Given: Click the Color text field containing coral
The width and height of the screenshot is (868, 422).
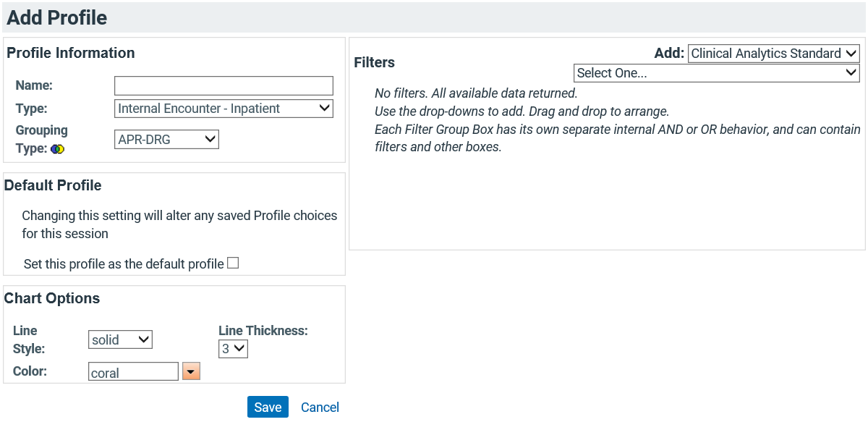Looking at the screenshot, I should tap(133, 371).
